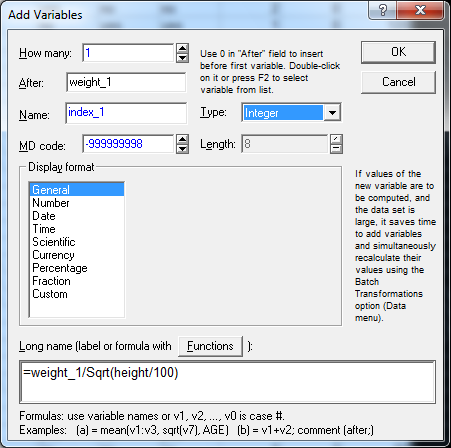Screen dimensions: 451x448
Task: Focus the How many input field
Action: point(128,53)
